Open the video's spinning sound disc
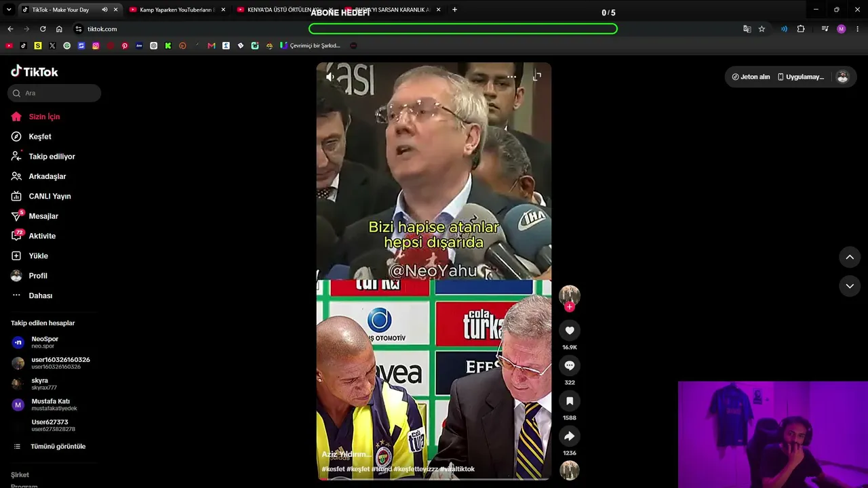 [570, 470]
